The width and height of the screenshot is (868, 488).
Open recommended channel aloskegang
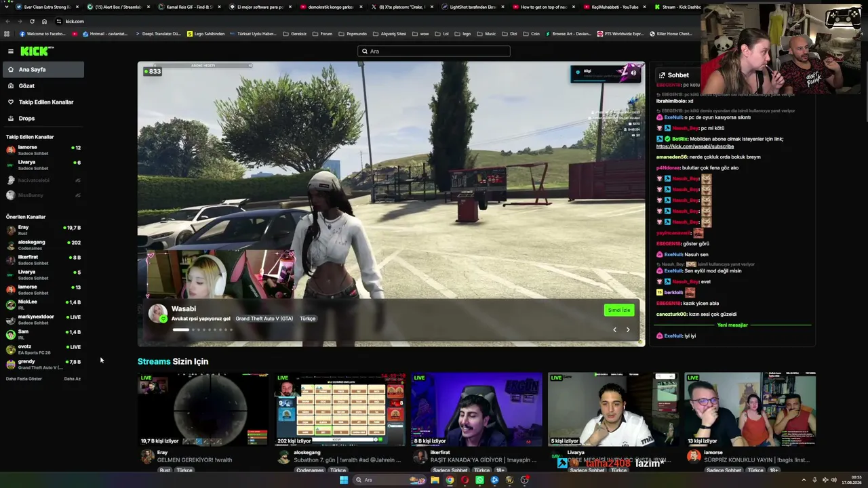(x=43, y=245)
